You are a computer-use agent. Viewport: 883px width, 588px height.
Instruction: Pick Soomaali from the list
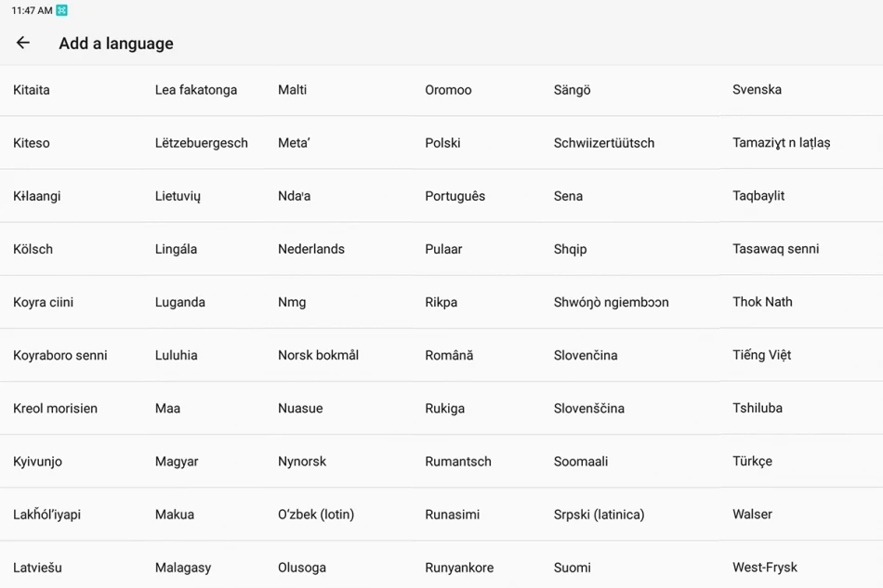580,461
